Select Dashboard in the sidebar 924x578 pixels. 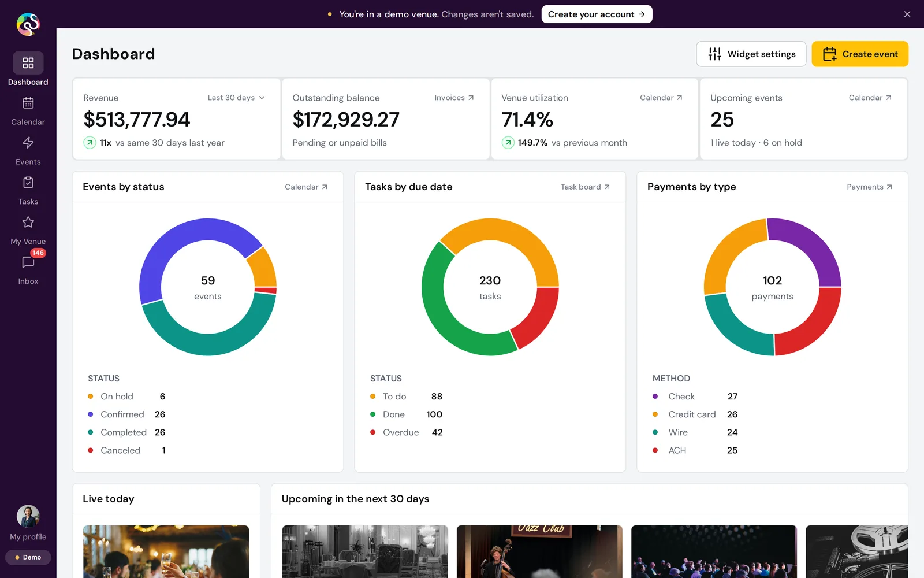[28, 69]
